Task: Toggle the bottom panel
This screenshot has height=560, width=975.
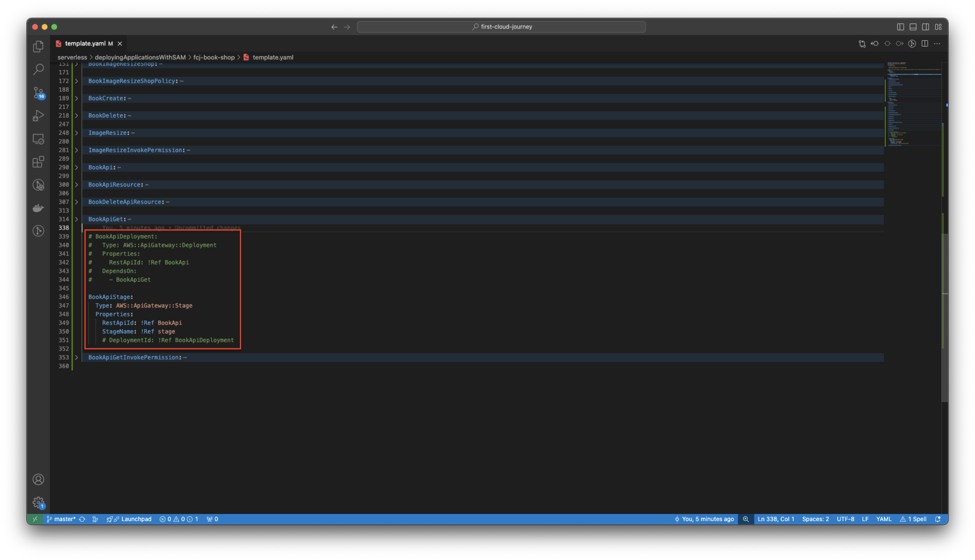Action: click(913, 27)
